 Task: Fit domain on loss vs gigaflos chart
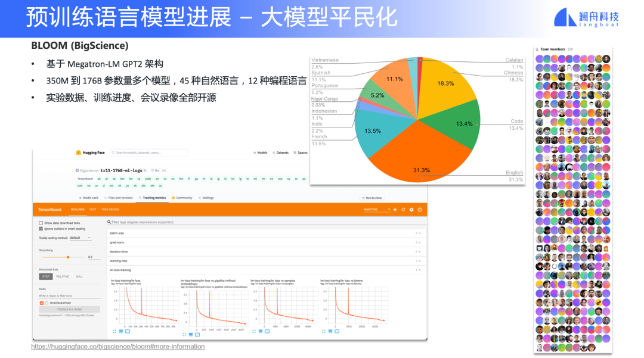[x=197, y=335]
